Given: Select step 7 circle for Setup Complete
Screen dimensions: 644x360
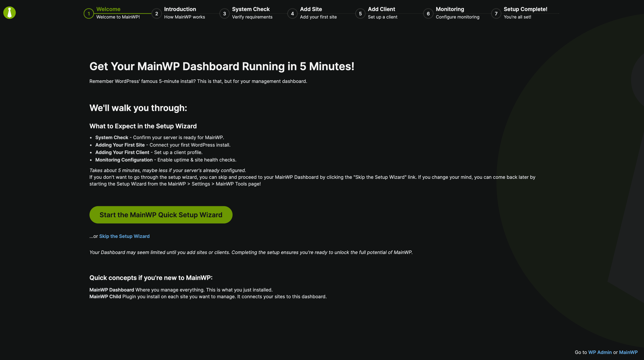Looking at the screenshot, I should [496, 13].
